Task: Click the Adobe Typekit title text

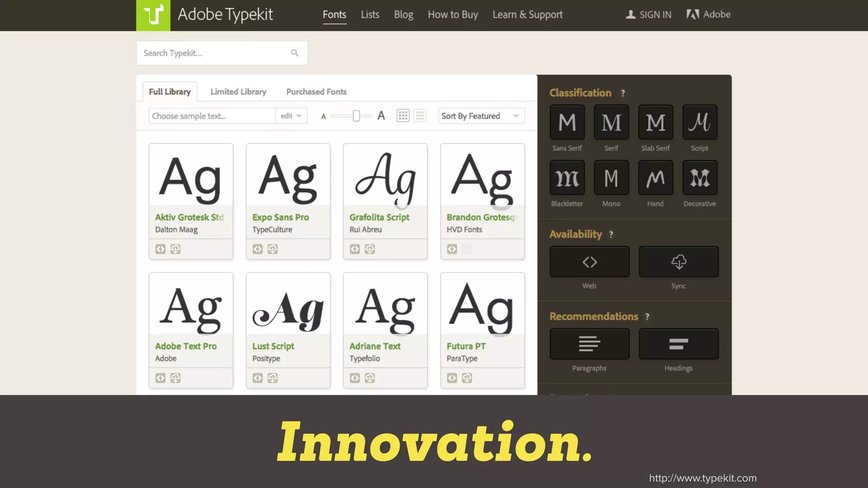Action: click(225, 15)
